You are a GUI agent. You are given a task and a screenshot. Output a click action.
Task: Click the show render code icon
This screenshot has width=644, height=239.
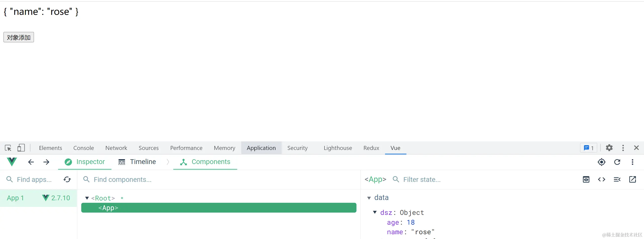tap(586, 179)
